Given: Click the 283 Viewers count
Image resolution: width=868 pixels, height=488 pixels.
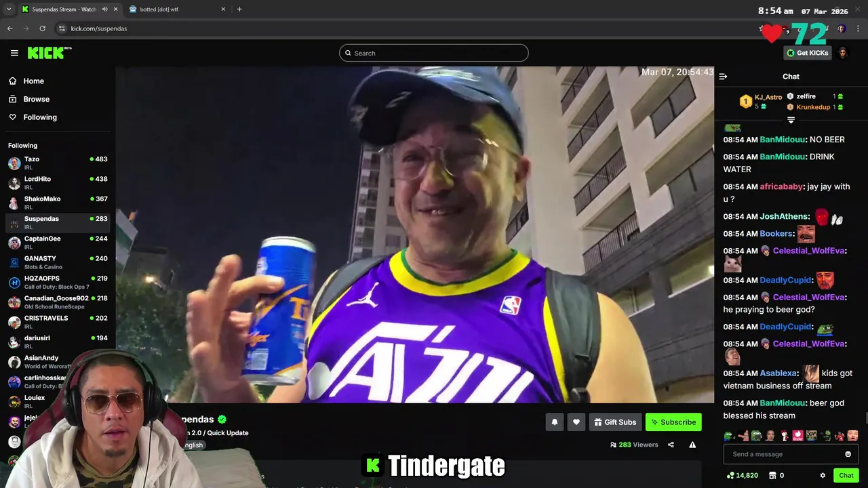Looking at the screenshot, I should pos(634,445).
